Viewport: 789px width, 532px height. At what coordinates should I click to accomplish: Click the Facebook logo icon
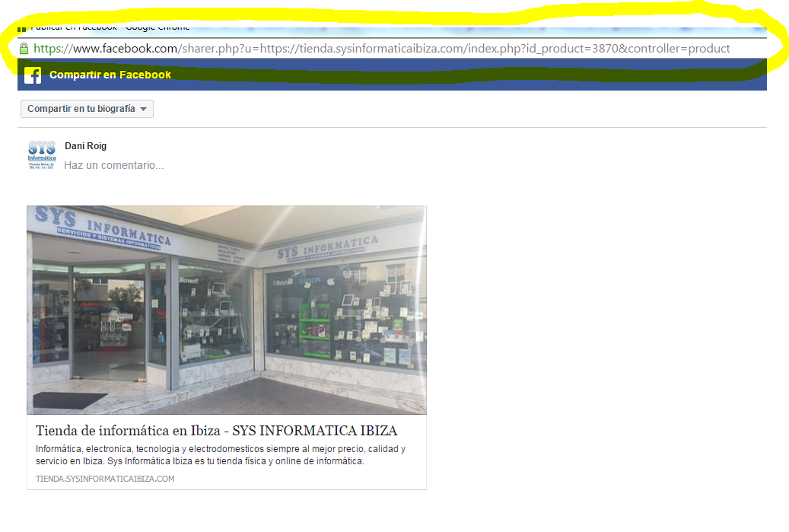click(33, 75)
